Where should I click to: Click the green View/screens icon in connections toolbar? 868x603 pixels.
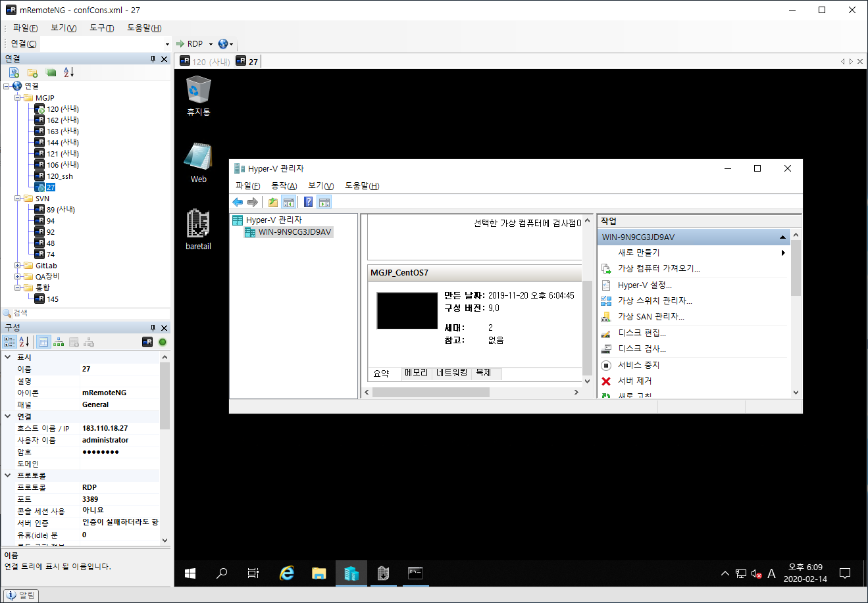click(x=51, y=72)
